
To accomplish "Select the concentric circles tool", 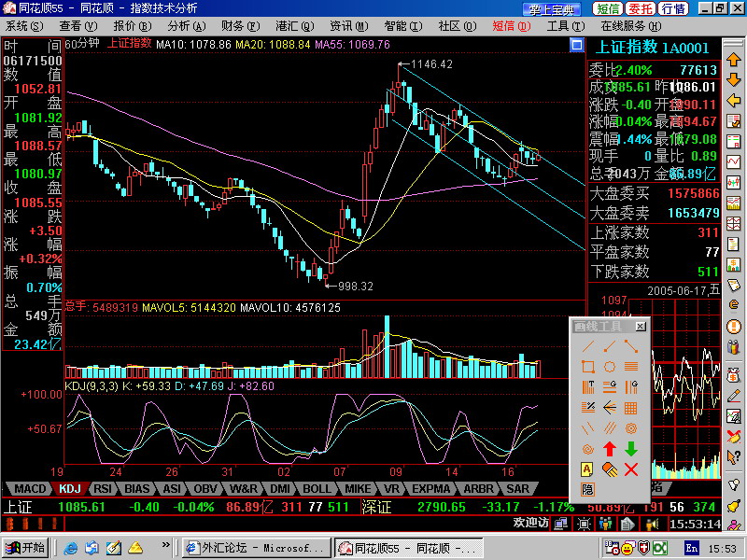I will coord(631,428).
